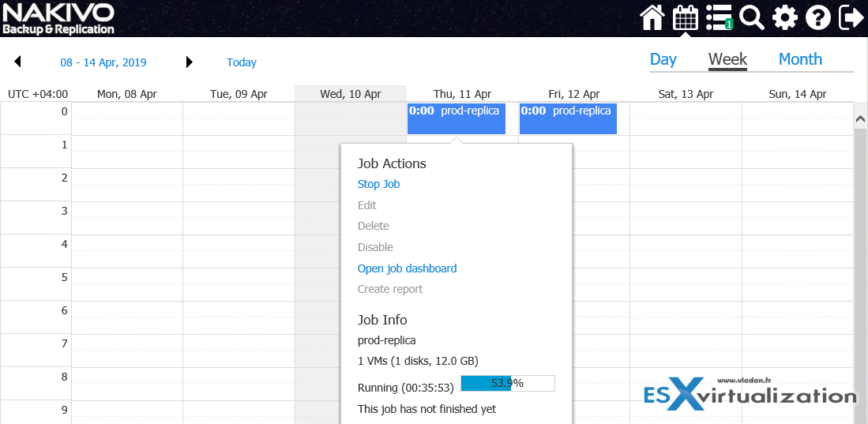
Task: Open the Calendar view icon
Action: point(685,17)
